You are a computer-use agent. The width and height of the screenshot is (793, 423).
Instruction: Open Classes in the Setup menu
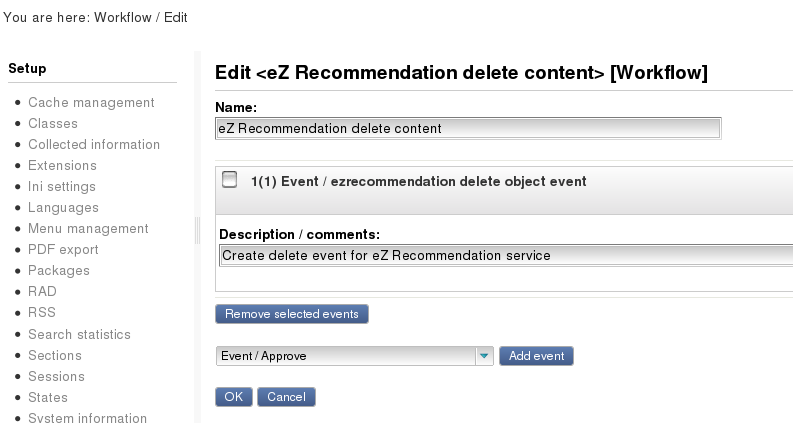(x=53, y=123)
